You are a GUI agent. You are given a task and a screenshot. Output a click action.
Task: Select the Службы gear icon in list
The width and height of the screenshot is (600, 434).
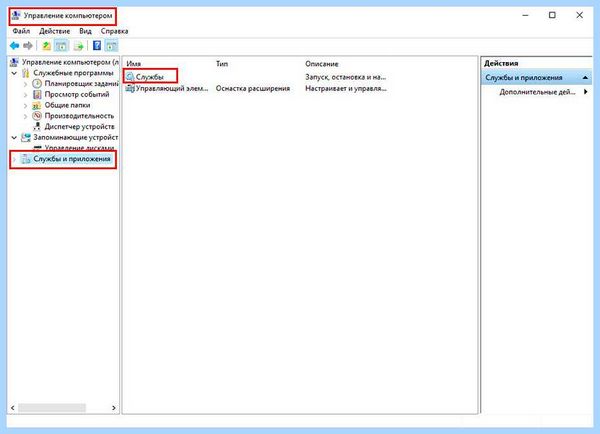(x=130, y=77)
